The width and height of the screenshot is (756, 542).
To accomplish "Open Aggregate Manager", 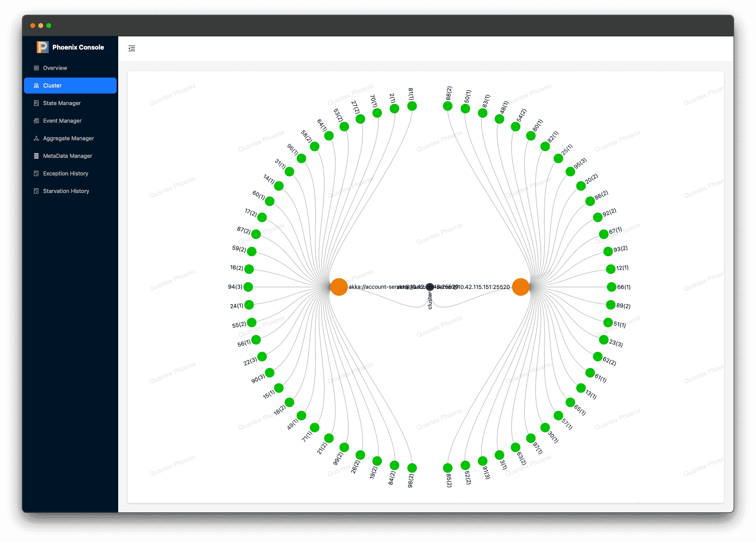I will click(70, 138).
